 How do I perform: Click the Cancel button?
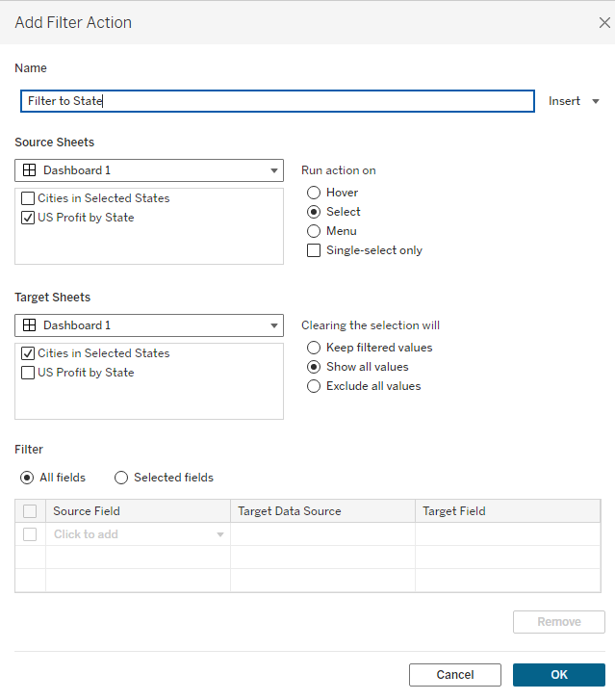tap(455, 675)
